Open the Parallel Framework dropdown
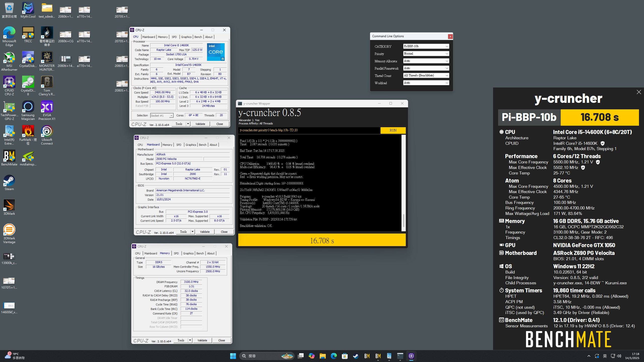644x362 pixels. (x=426, y=68)
